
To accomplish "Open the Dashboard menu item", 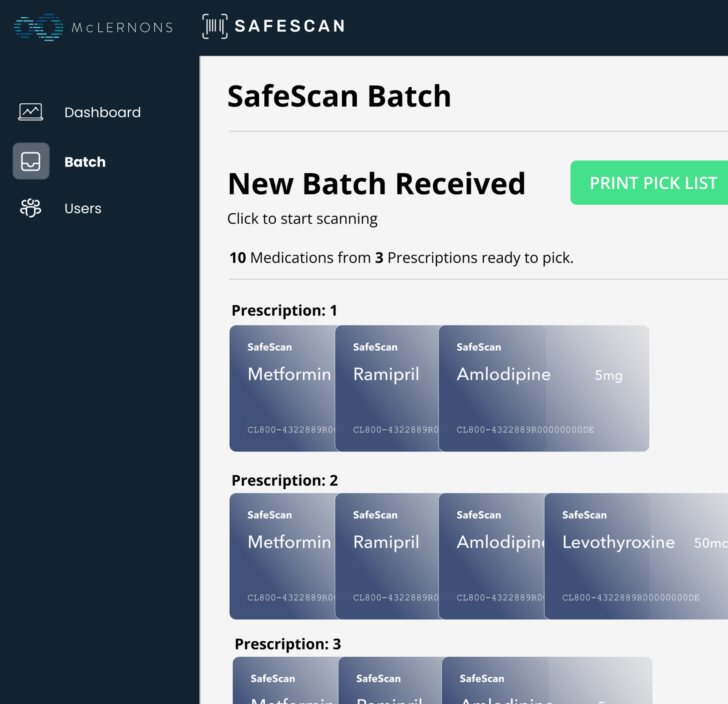I will pyautogui.click(x=102, y=112).
